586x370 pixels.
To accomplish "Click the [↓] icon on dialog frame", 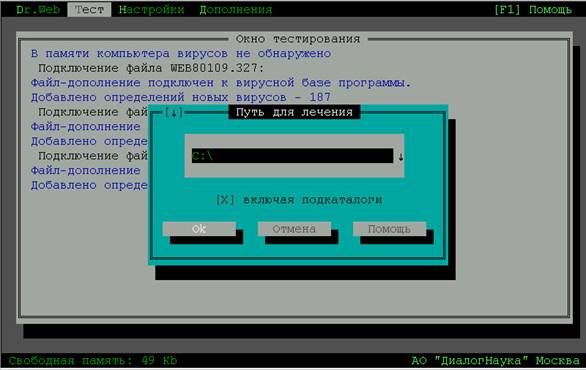I will coord(174,112).
